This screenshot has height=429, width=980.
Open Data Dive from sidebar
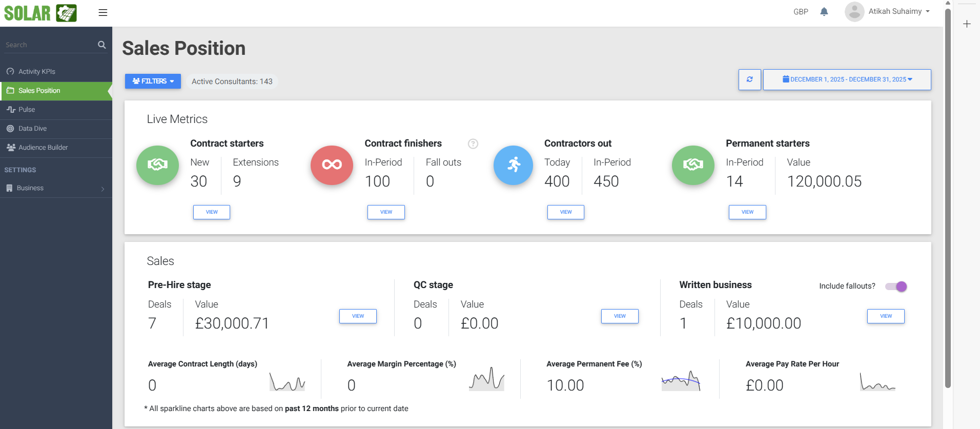point(32,129)
